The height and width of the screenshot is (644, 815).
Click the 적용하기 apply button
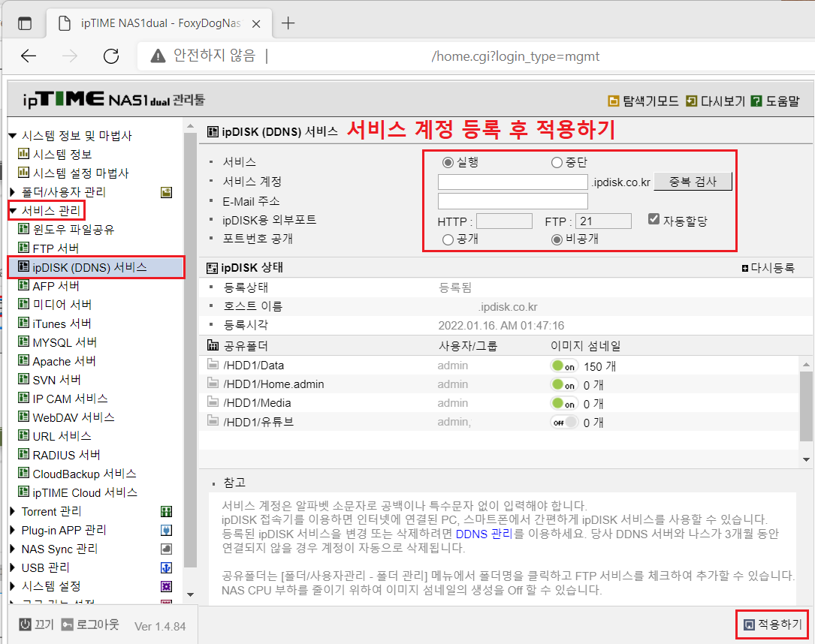click(x=773, y=624)
